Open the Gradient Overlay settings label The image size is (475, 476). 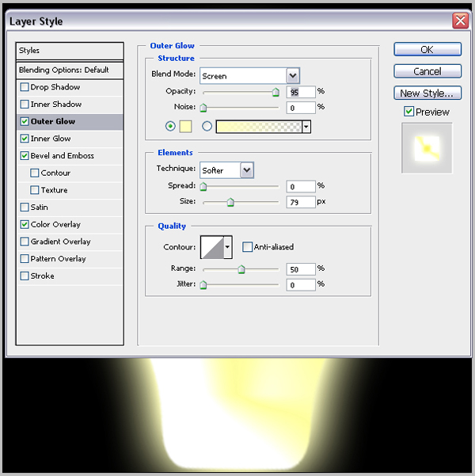61,242
